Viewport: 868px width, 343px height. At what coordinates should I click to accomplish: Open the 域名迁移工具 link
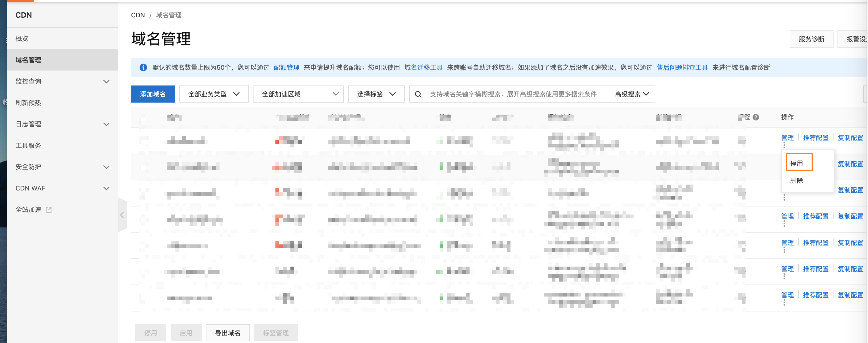coord(423,68)
